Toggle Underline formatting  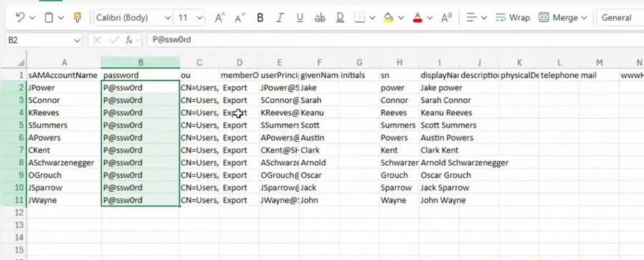(300, 18)
